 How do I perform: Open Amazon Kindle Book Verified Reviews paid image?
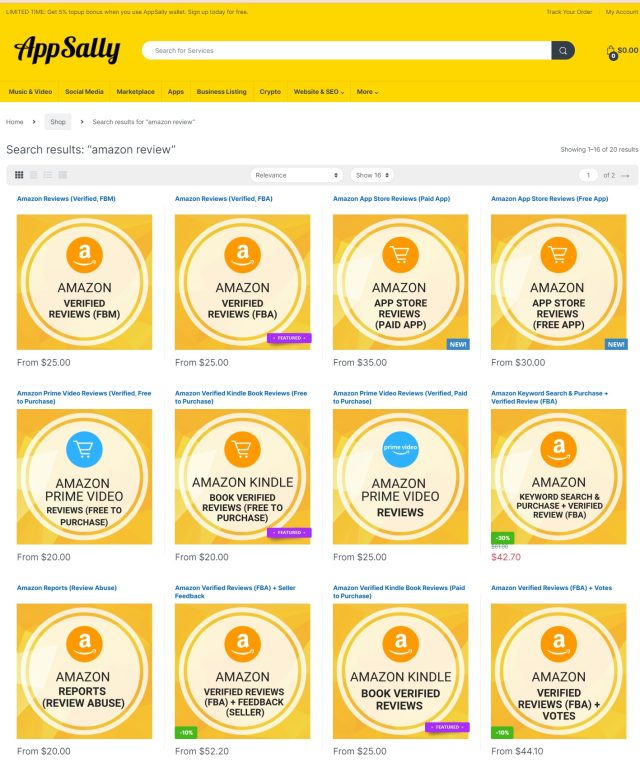tap(400, 671)
